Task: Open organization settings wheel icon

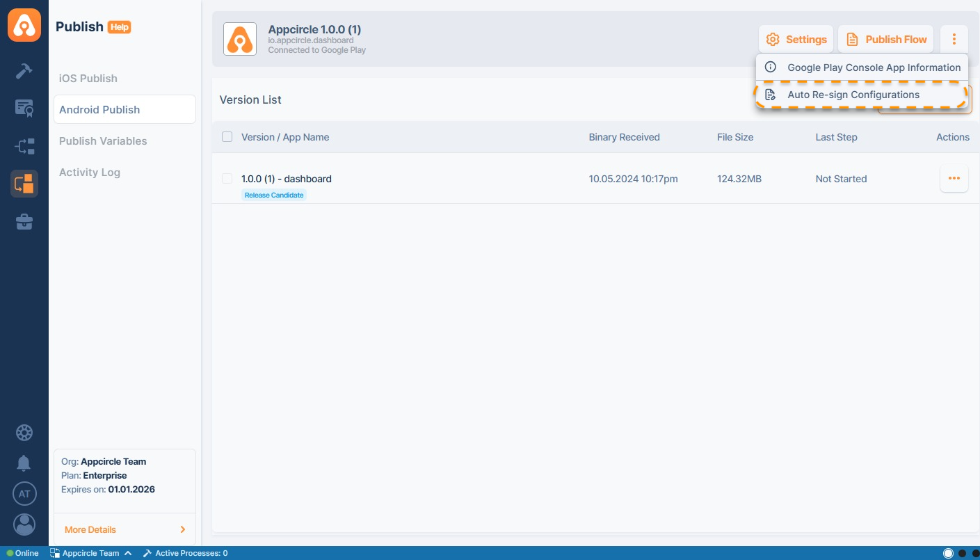Action: point(24,433)
